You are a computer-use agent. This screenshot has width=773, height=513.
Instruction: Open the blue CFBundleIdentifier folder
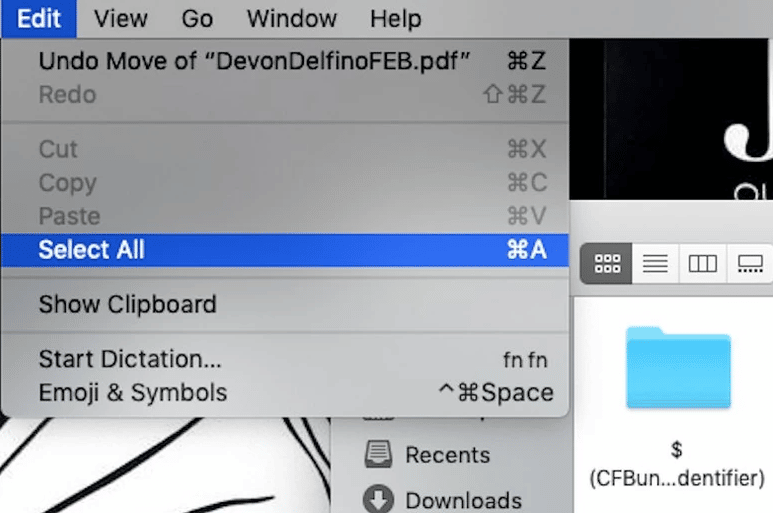click(679, 366)
